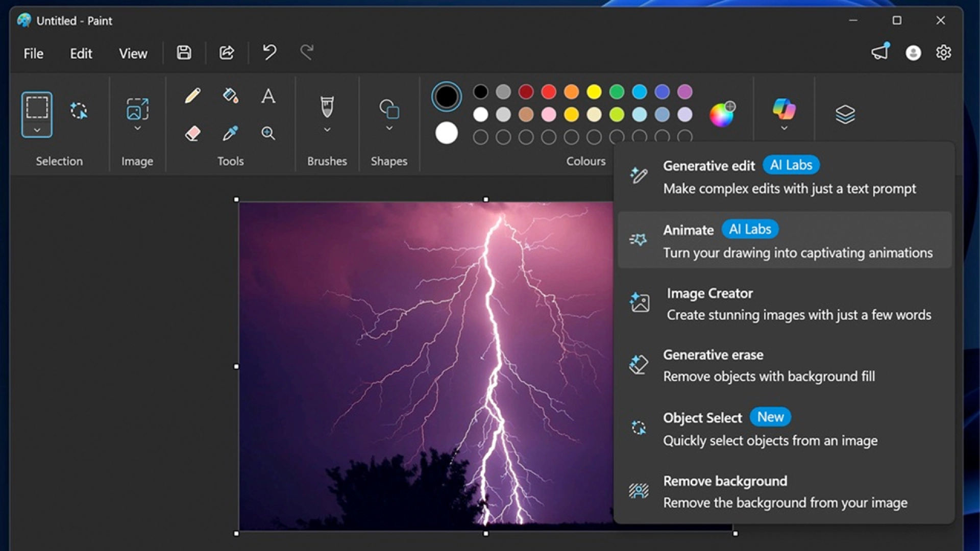Open Paint settings with the gear icon

944,53
